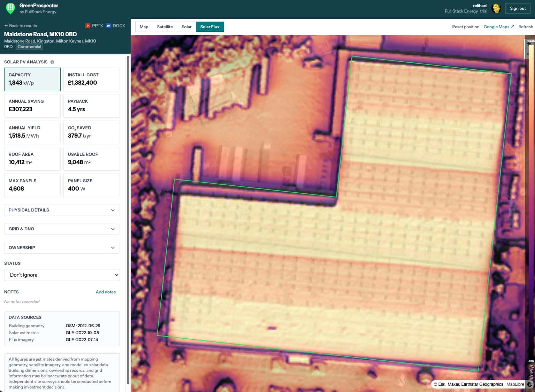Click the solar flux color legend bar
Viewport: 535px width, 392px height.
point(531,202)
